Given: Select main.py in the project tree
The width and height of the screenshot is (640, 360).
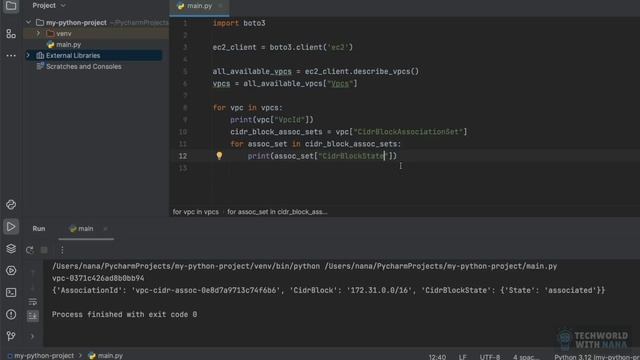Looking at the screenshot, I should pyautogui.click(x=64, y=44).
